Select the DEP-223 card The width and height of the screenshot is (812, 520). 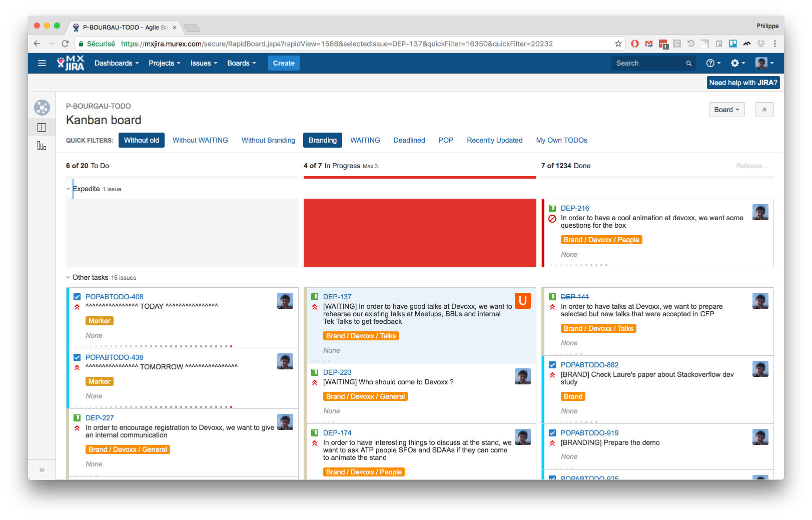click(420, 393)
